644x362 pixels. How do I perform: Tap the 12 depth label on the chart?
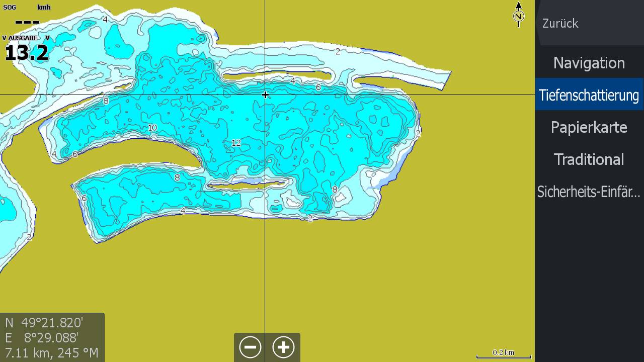(x=236, y=143)
